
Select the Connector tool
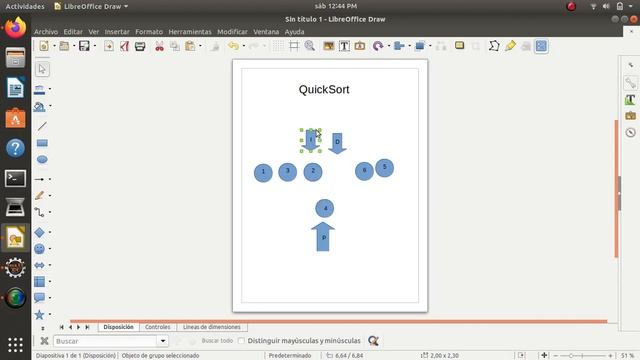click(x=40, y=212)
